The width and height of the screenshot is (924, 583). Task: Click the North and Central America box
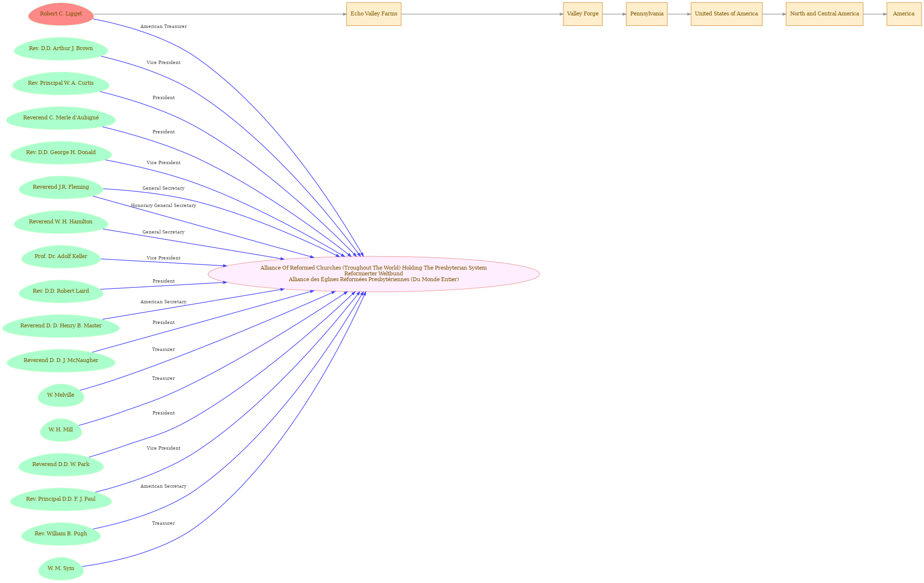point(824,14)
